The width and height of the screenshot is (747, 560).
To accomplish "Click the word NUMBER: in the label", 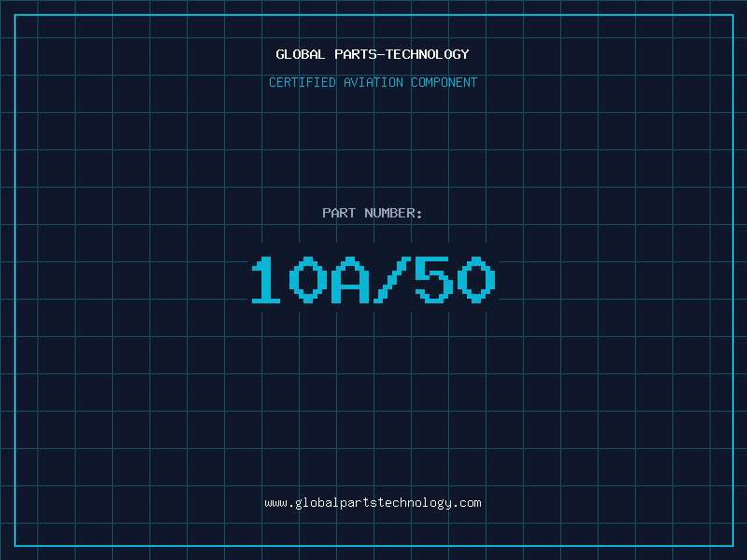I will click(394, 213).
